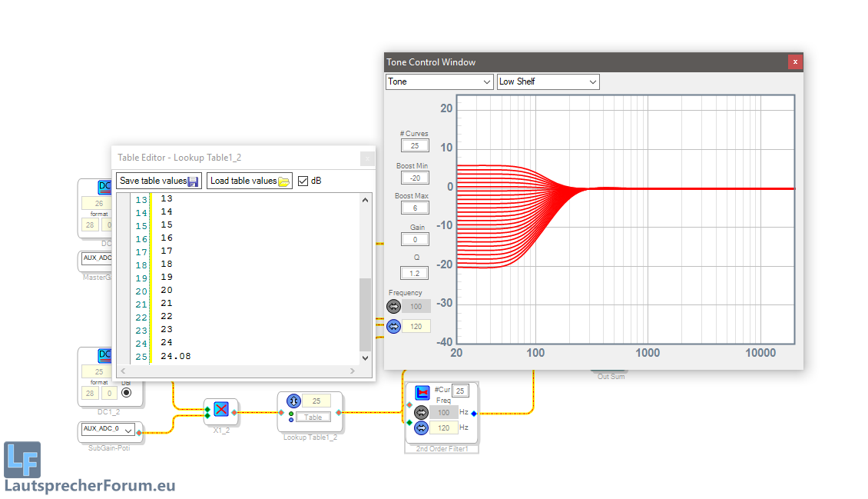Click the DC icon on the DC1_2 block
This screenshot has height=499, width=868.
104,356
